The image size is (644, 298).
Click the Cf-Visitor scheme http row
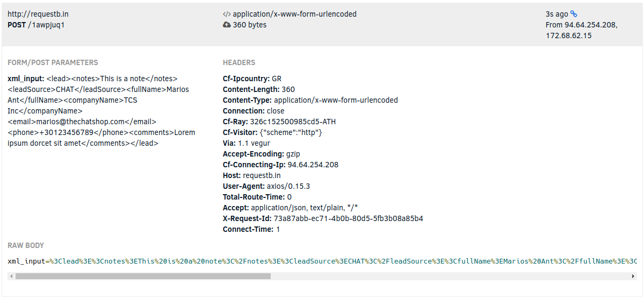(x=272, y=132)
